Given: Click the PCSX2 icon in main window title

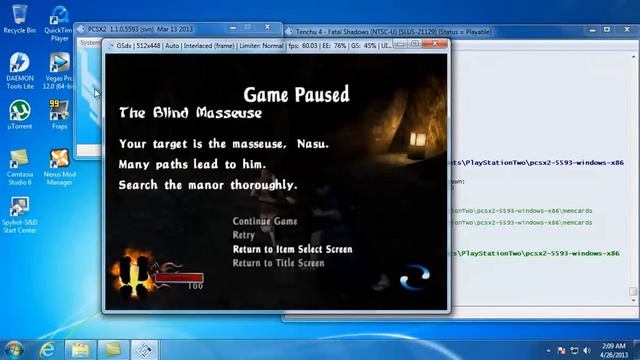Looking at the screenshot, I should [81, 29].
